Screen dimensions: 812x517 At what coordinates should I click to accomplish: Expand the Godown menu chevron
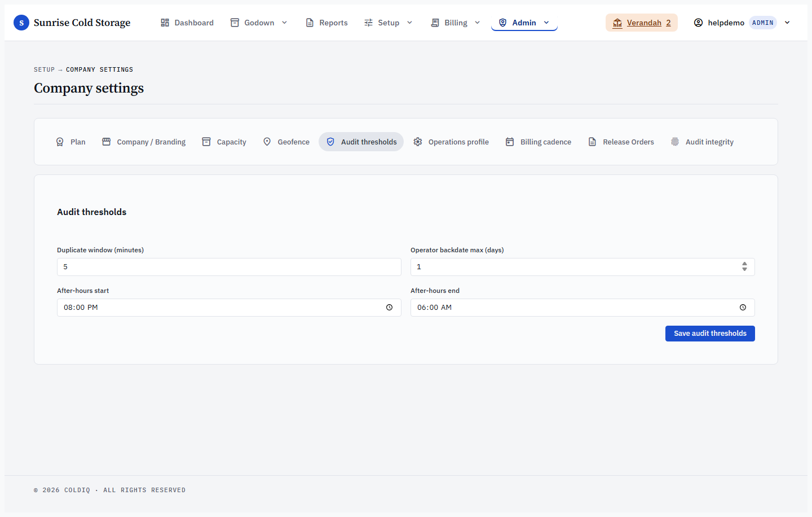point(284,23)
